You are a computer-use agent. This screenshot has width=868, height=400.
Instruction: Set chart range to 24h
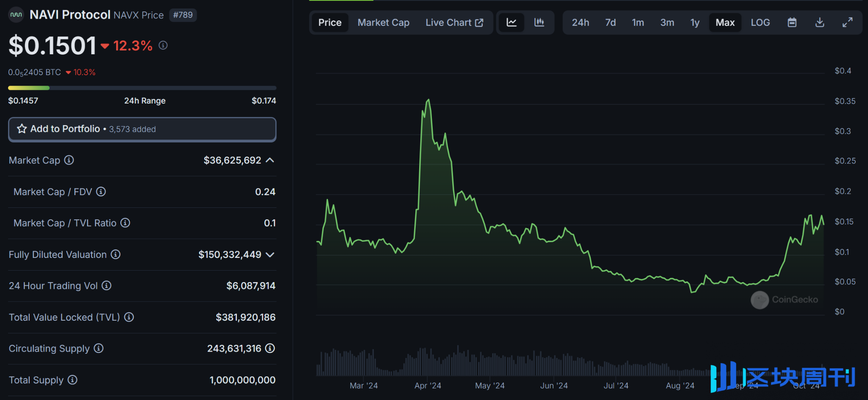tap(580, 22)
